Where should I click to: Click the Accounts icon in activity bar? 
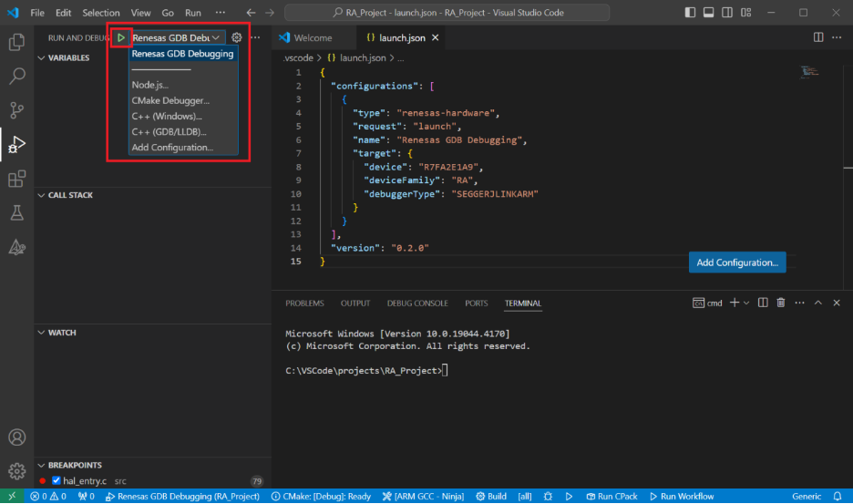(x=16, y=438)
